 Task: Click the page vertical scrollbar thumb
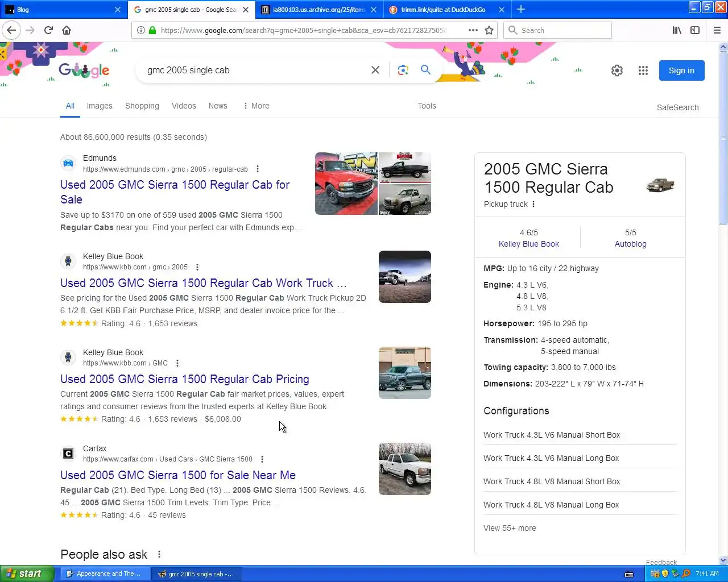[723, 139]
